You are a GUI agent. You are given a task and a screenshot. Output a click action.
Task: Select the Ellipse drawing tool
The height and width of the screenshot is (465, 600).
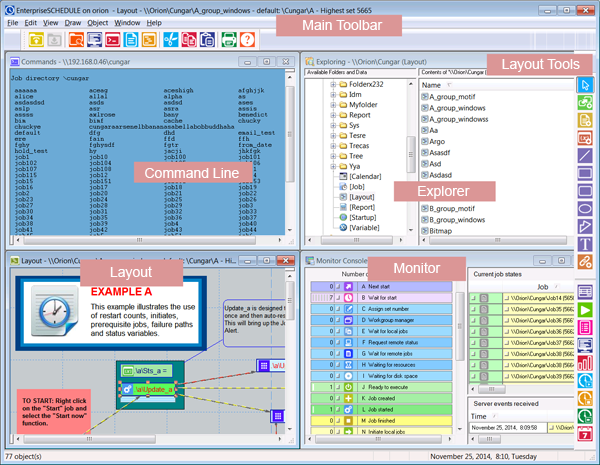point(585,209)
